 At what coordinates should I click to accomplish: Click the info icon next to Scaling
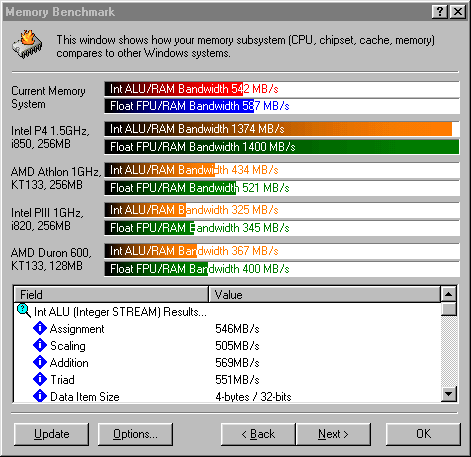coord(40,345)
